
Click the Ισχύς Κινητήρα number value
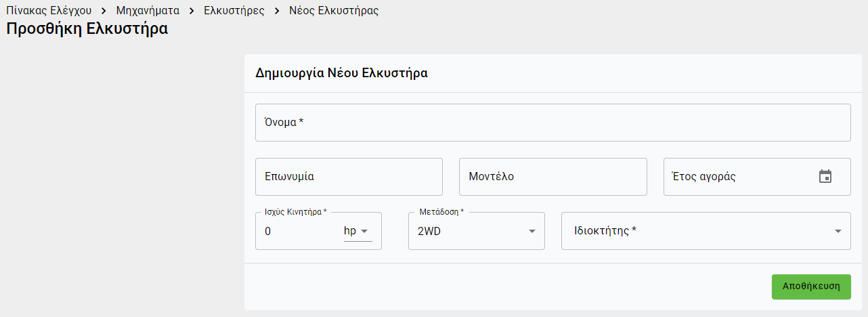(298, 231)
